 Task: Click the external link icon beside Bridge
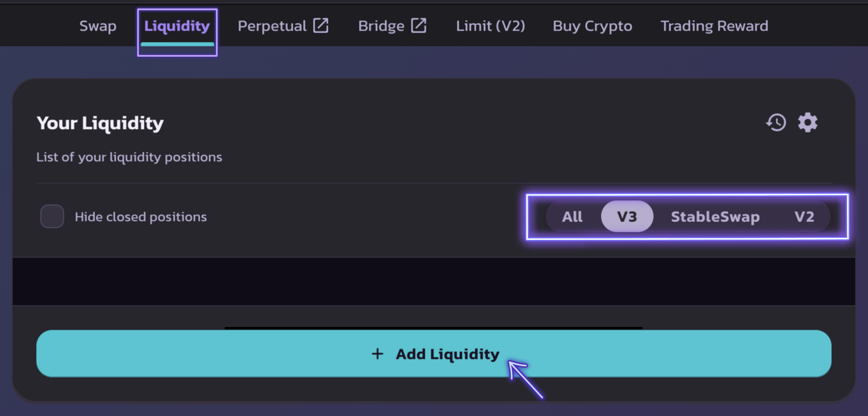pos(419,26)
